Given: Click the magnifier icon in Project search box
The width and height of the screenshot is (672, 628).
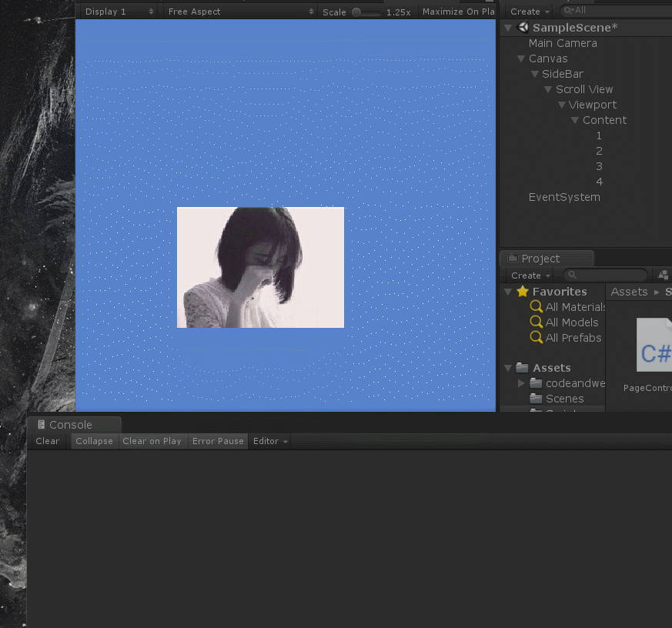Looking at the screenshot, I should [572, 275].
